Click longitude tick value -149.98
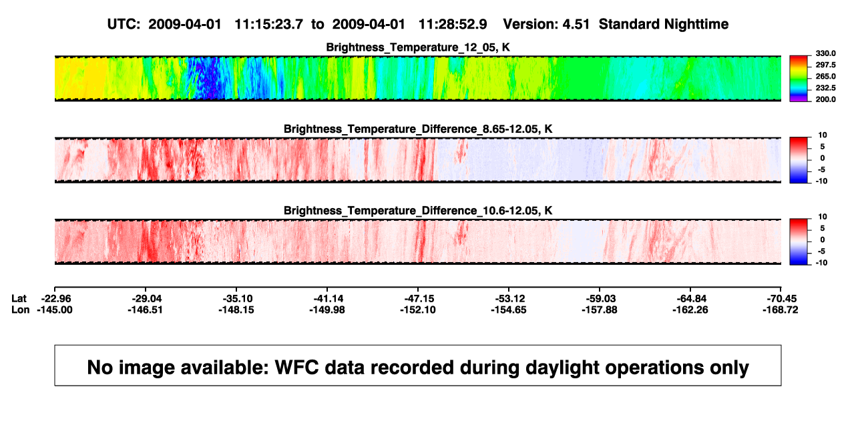 [x=327, y=310]
